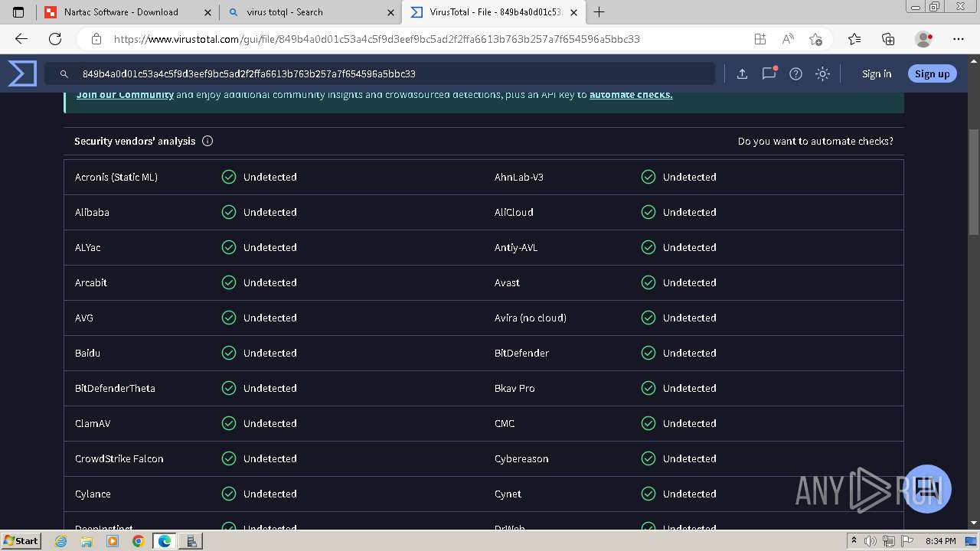Click Do you want to automate checks?
980x551 pixels.
(x=815, y=142)
